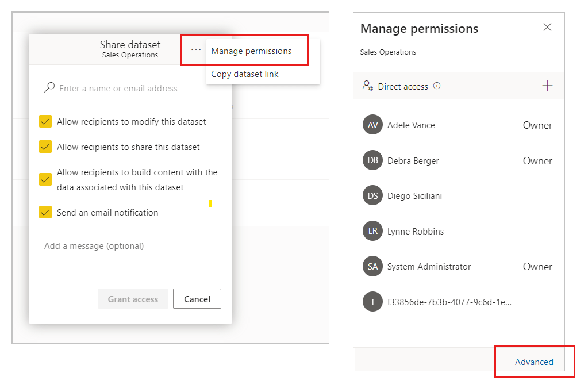588x392 pixels.
Task: Click the System Administrator avatar
Action: click(x=372, y=266)
